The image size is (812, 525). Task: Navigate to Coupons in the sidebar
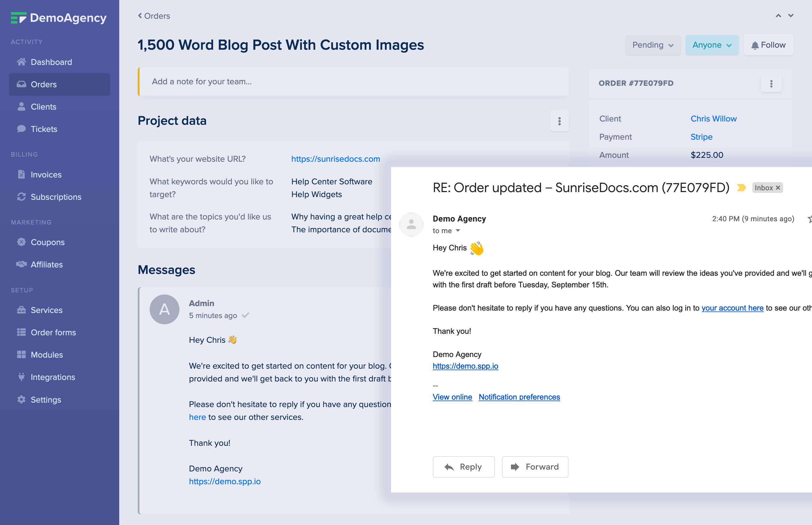point(47,242)
